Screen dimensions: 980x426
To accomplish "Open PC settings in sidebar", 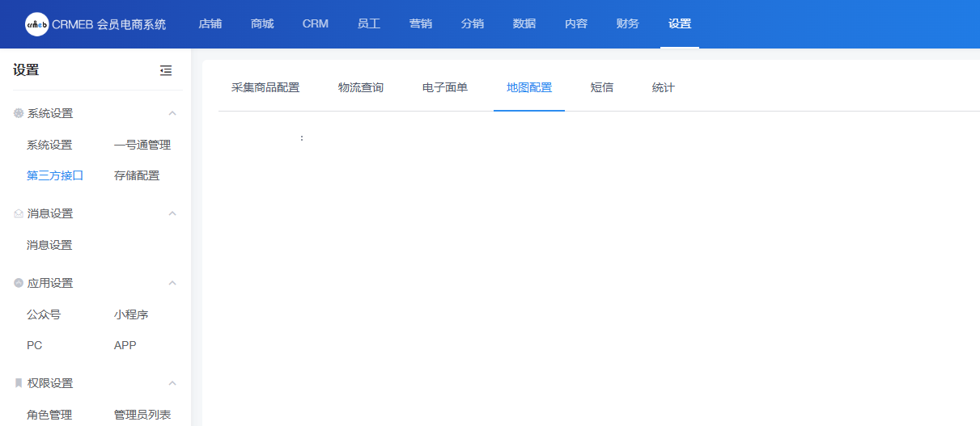I will (34, 345).
